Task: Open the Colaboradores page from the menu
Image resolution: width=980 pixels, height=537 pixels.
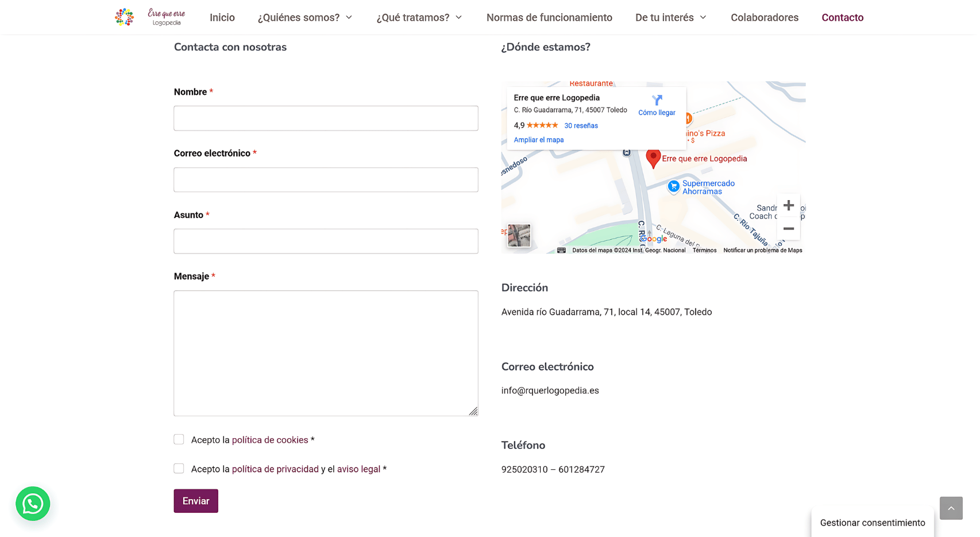Action: 765,17
